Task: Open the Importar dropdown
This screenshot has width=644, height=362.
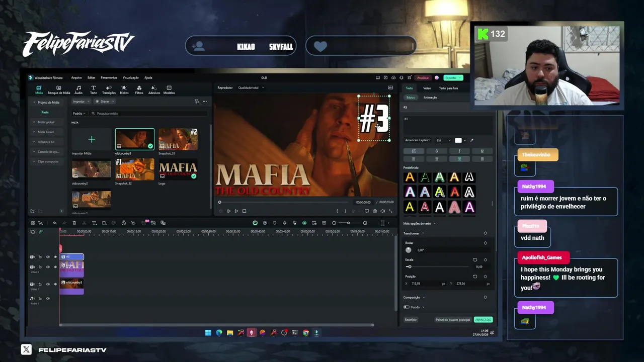Action: tap(80, 102)
